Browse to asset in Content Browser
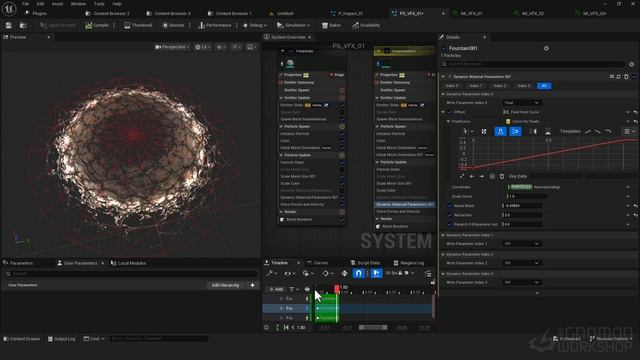Screen dimensions: 640x360 click(x=23, y=25)
